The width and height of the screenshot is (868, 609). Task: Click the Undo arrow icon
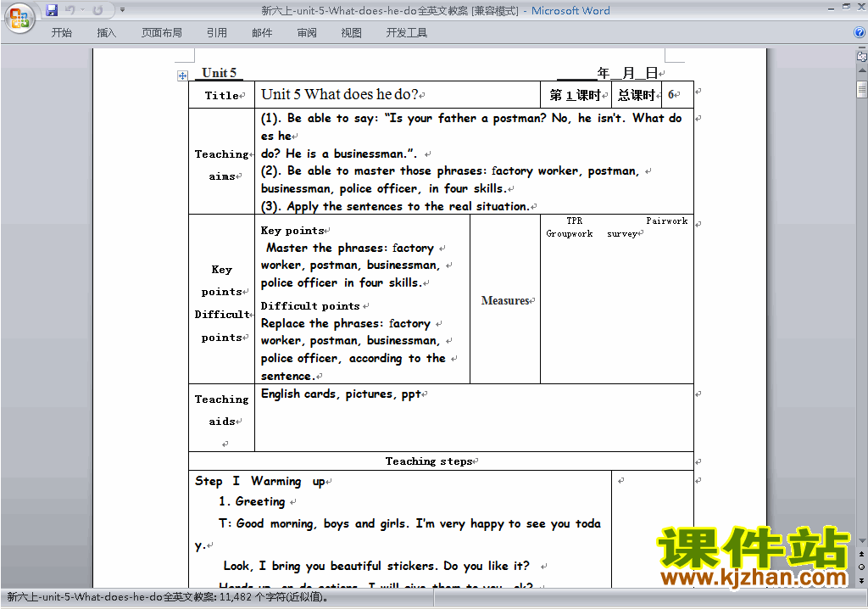pos(70,10)
